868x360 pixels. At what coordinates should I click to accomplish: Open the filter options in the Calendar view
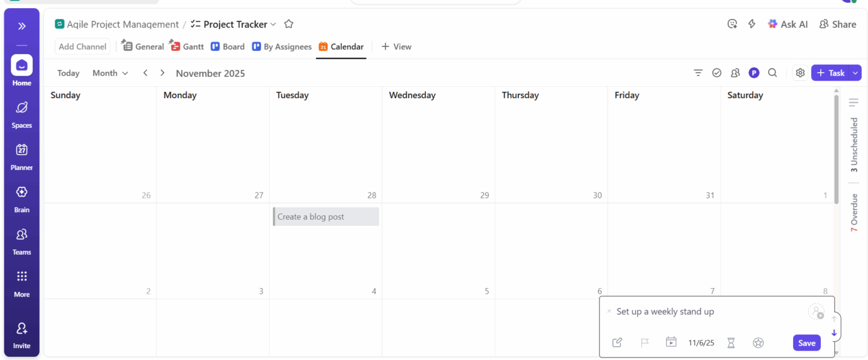tap(698, 73)
